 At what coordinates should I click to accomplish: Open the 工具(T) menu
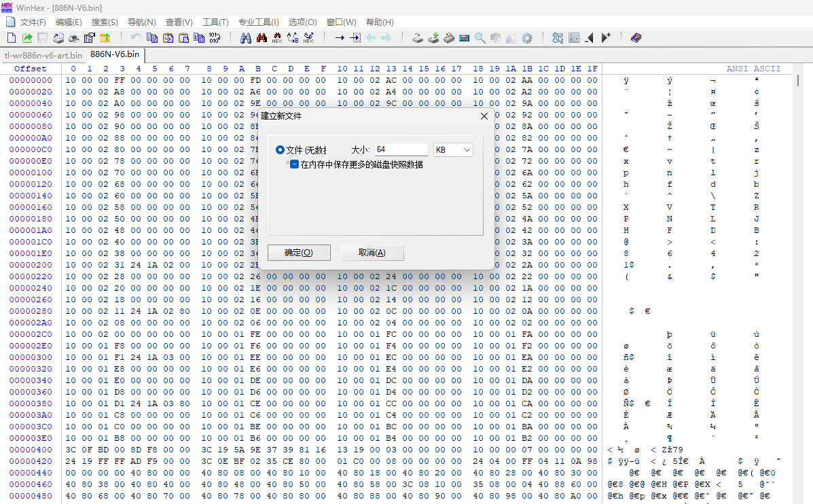coord(215,22)
